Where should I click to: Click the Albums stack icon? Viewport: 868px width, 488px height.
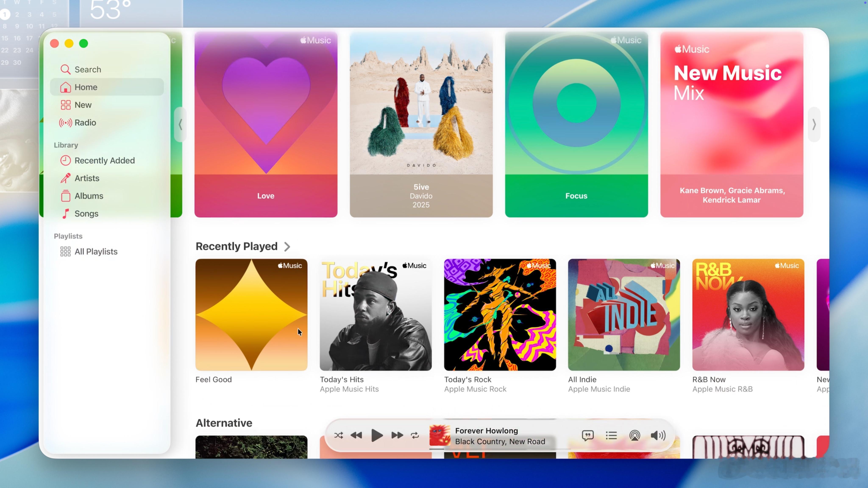coord(65,196)
